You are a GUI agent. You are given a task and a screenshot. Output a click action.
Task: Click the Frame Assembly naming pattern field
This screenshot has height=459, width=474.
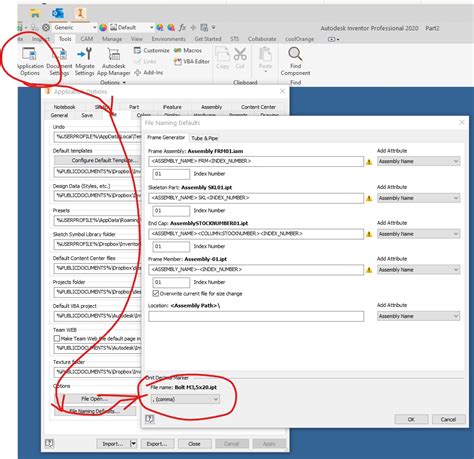(x=256, y=161)
